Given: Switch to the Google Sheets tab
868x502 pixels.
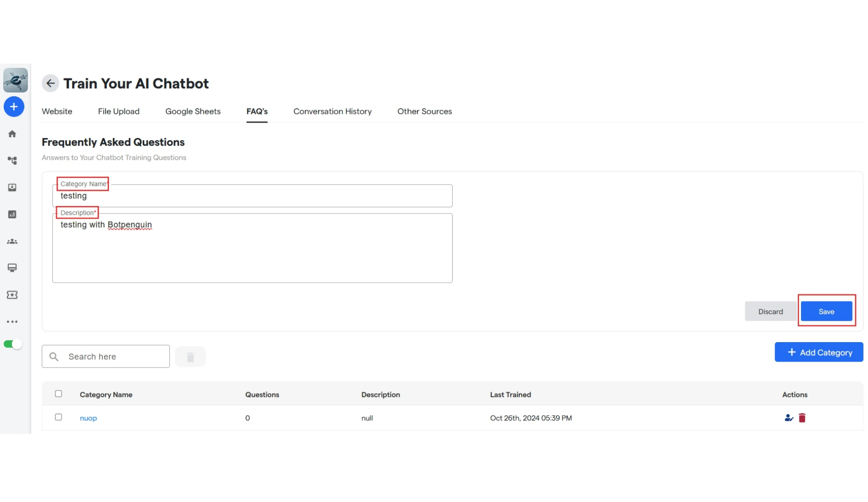Looking at the screenshot, I should pyautogui.click(x=193, y=112).
